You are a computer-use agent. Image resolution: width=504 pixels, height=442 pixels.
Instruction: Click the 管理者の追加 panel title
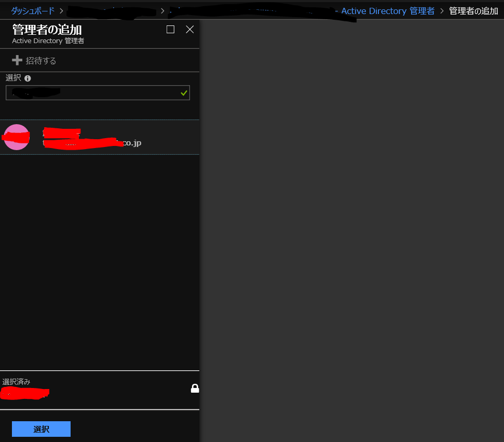click(x=47, y=30)
